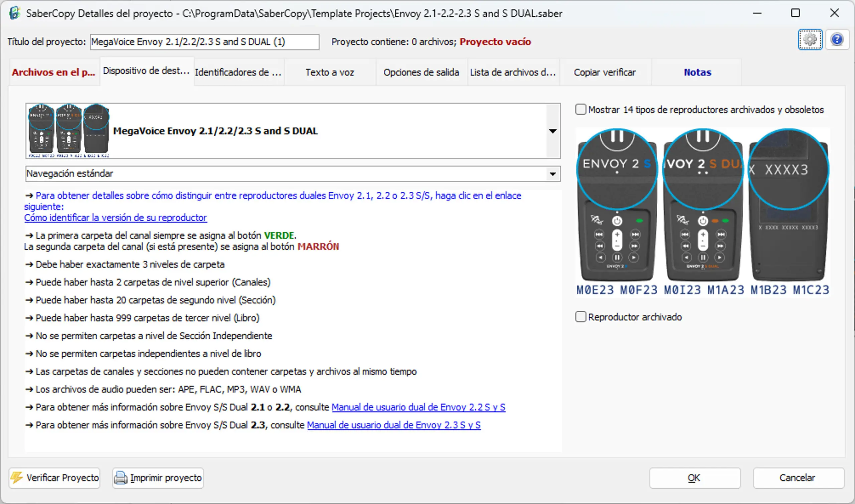Click the device thumbnail in the dropdown
Image resolution: width=855 pixels, height=504 pixels.
68,131
